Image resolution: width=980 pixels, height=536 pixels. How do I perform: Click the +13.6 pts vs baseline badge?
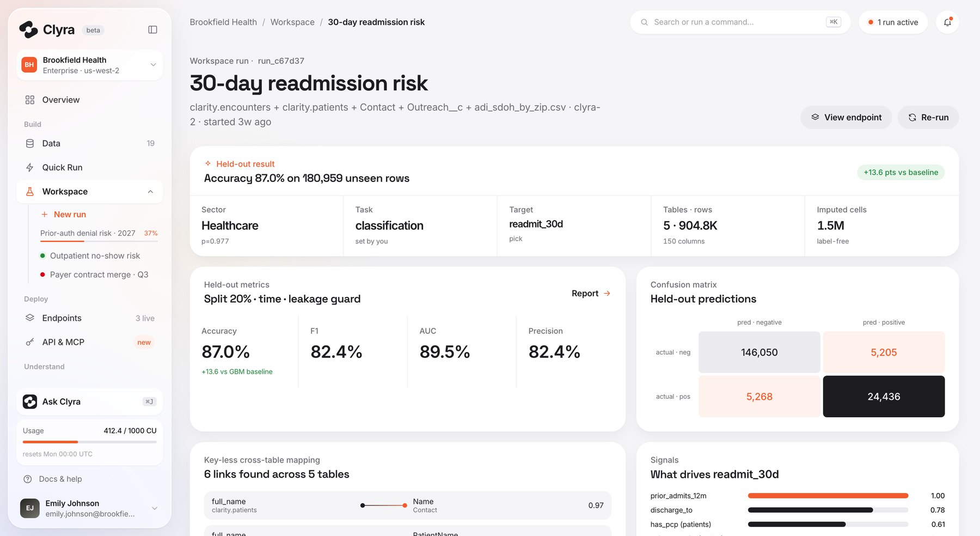(x=901, y=173)
